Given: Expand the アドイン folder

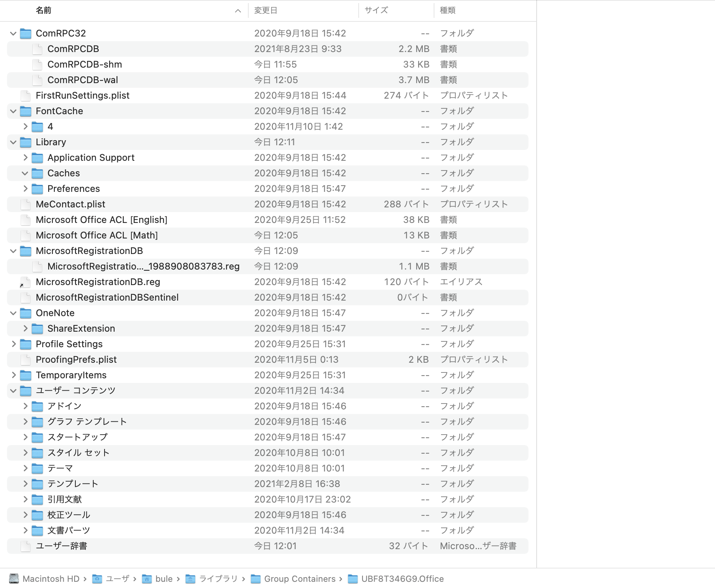Looking at the screenshot, I should [25, 406].
